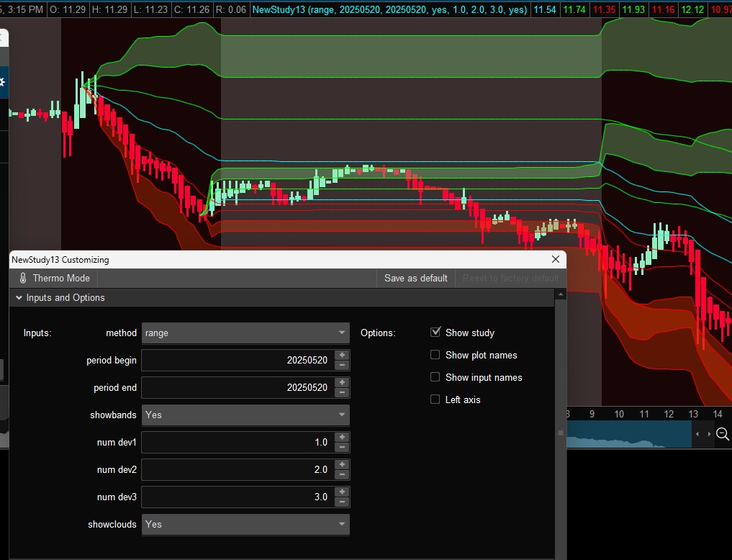Screen dimensions: 732x560
Task: Decrease num dev1 with minus button
Action: coord(342,448)
